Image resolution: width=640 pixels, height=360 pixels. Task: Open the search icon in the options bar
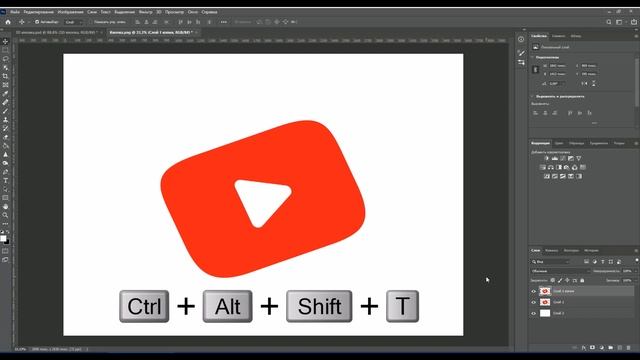609,22
